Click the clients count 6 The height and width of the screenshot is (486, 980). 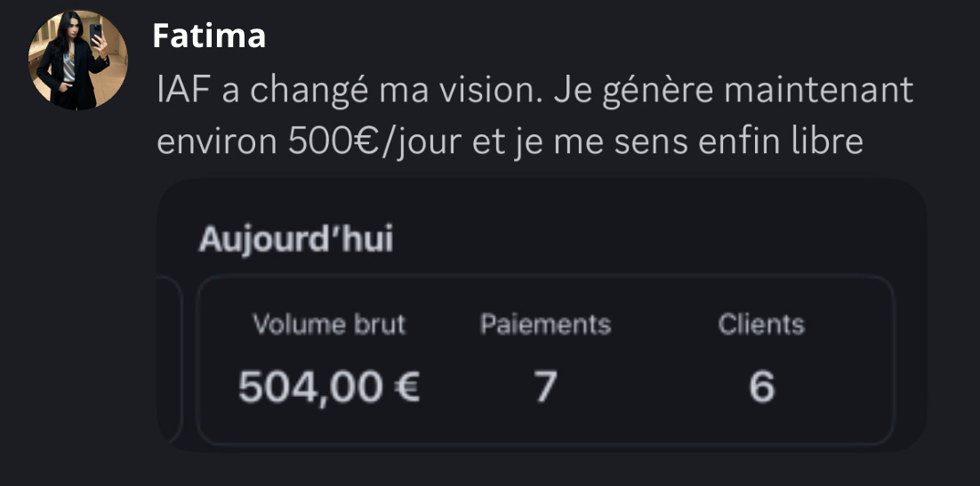(x=760, y=386)
